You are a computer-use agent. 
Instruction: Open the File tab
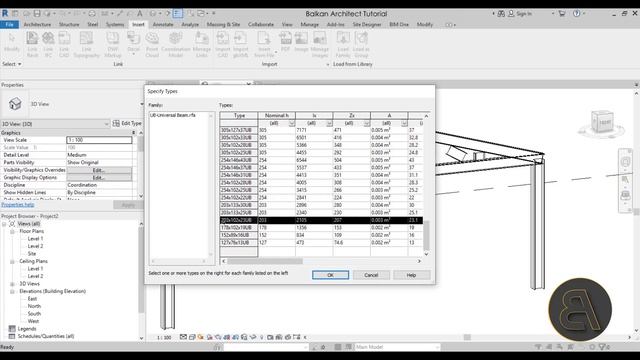[x=9, y=24]
